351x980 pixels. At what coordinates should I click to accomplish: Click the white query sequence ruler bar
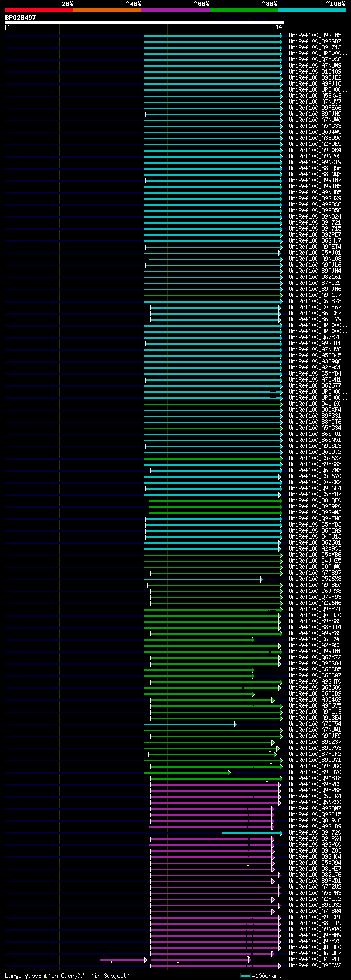point(144,23)
